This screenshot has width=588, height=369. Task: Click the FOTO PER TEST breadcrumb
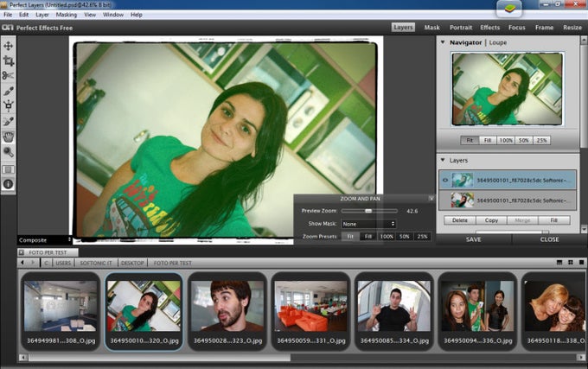(172, 263)
